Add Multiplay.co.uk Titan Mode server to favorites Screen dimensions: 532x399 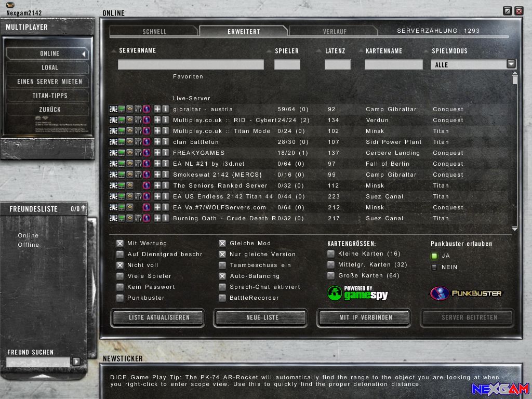157,131
